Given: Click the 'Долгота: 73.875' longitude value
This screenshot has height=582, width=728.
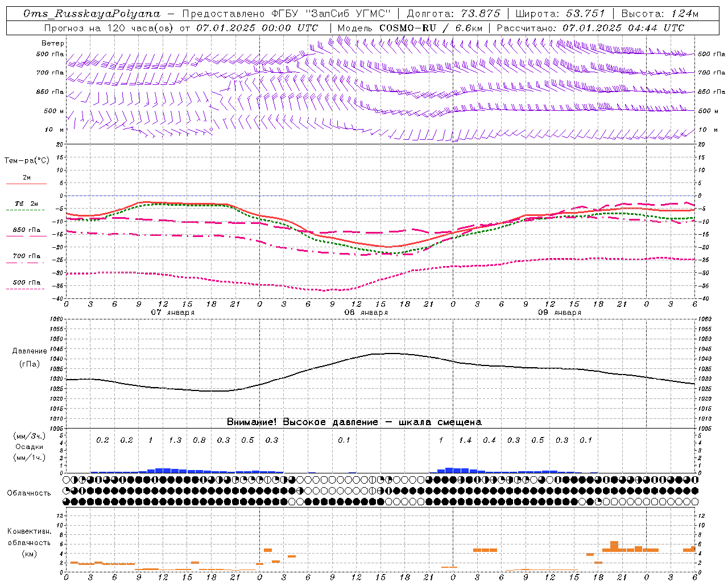Looking at the screenshot, I should point(453,14).
